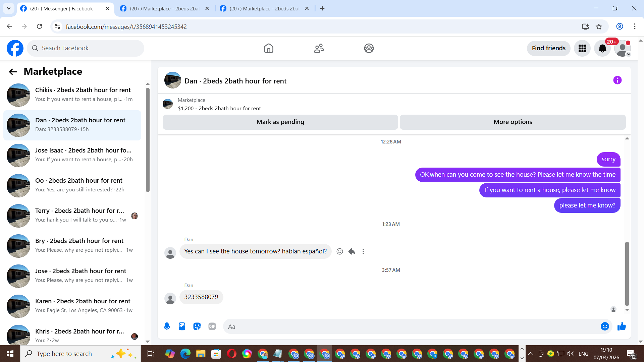The image size is (644, 362).
Task: Open Jose Isaac conversation
Action: coord(72,156)
